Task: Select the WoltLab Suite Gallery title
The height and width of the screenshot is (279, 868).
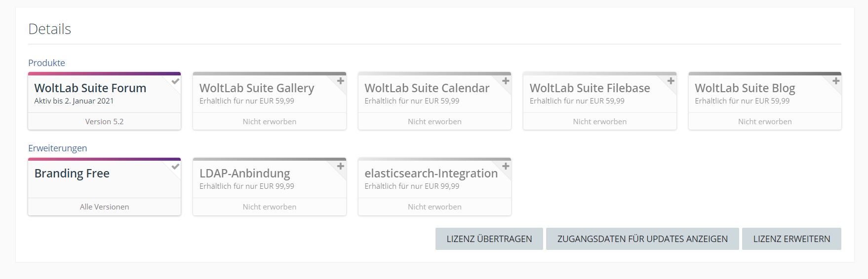Action: 257,88
